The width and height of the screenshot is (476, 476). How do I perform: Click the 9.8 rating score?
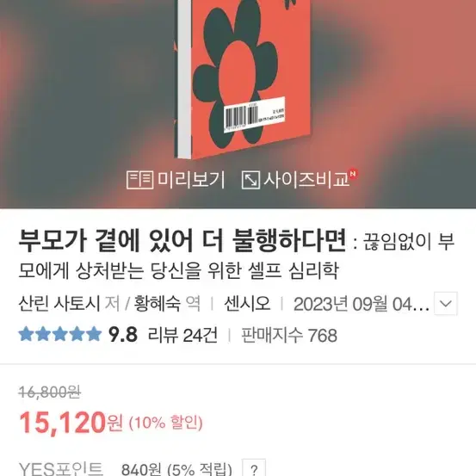(123, 335)
